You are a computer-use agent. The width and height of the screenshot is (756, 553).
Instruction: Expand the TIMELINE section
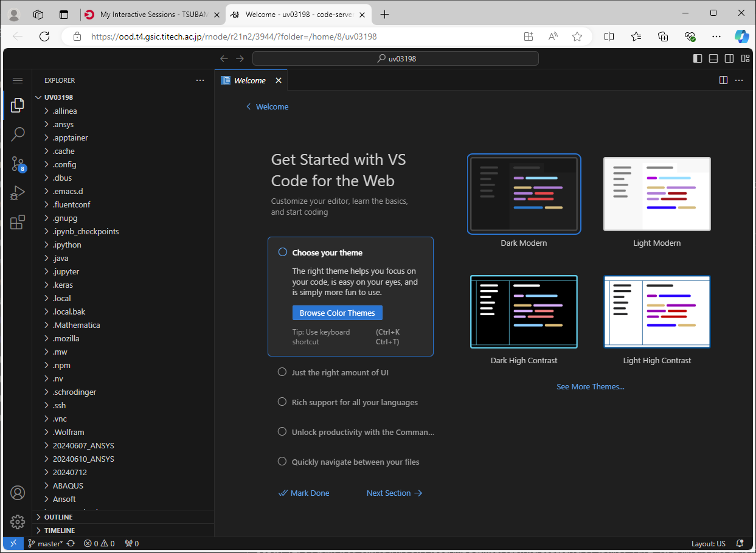click(x=60, y=530)
